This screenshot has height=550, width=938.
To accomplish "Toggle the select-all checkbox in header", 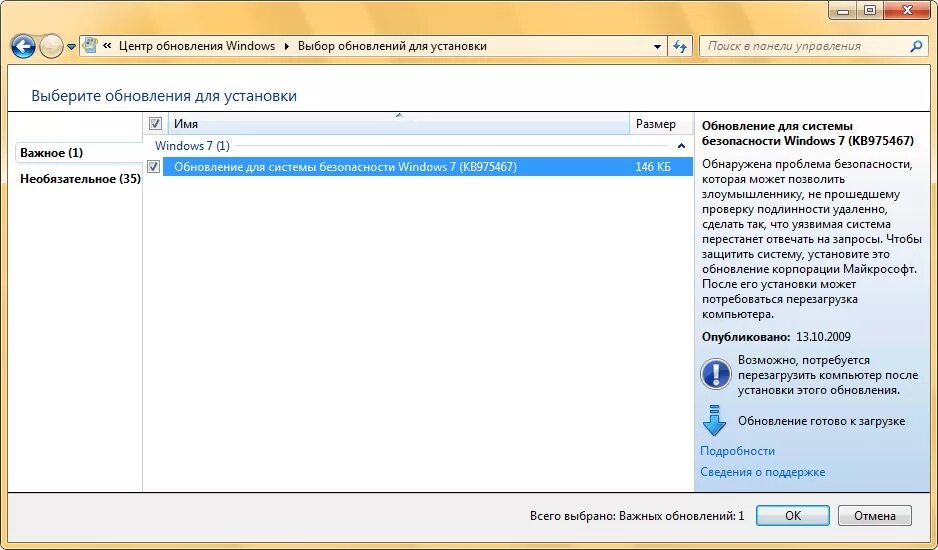I will pos(156,123).
